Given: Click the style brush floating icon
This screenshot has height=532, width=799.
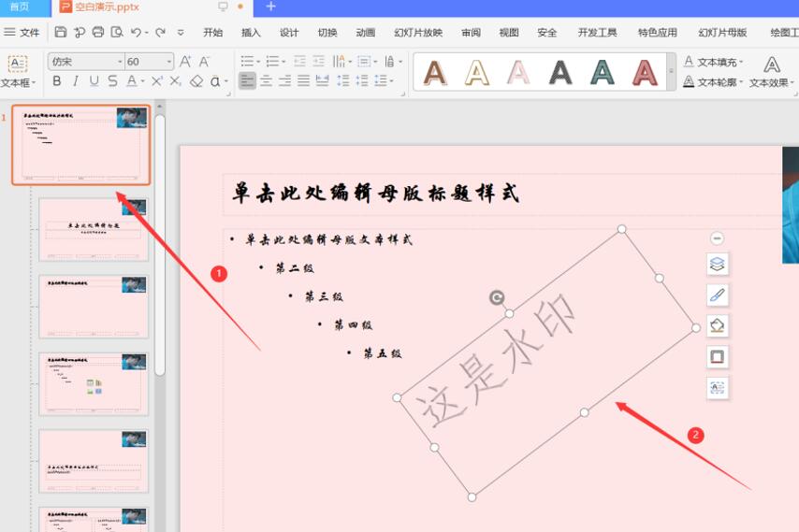Looking at the screenshot, I should pos(717,295).
